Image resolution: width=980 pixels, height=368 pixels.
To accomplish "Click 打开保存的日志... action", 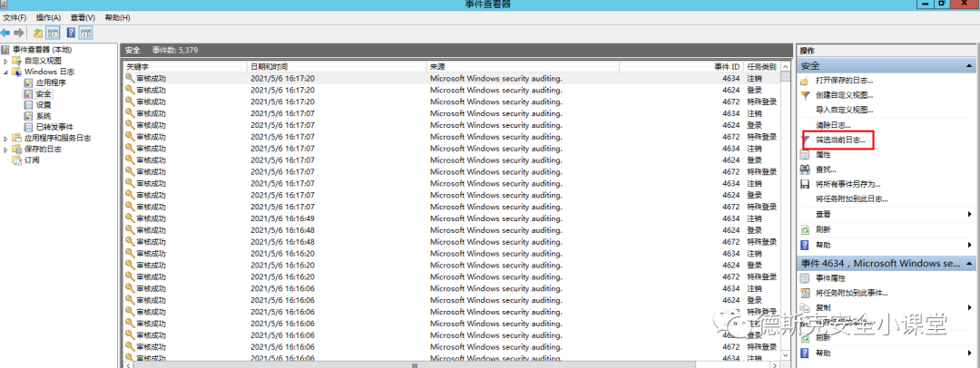I will tap(845, 81).
